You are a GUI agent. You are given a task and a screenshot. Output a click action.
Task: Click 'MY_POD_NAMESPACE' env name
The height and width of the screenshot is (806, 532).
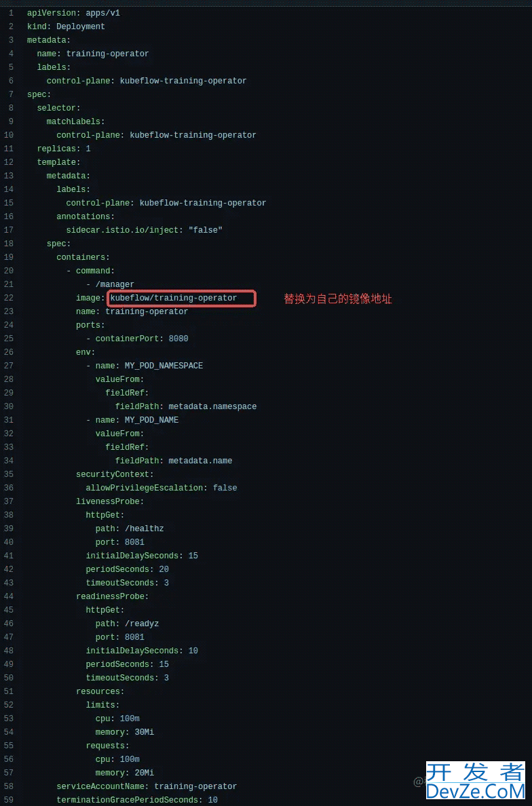[164, 366]
